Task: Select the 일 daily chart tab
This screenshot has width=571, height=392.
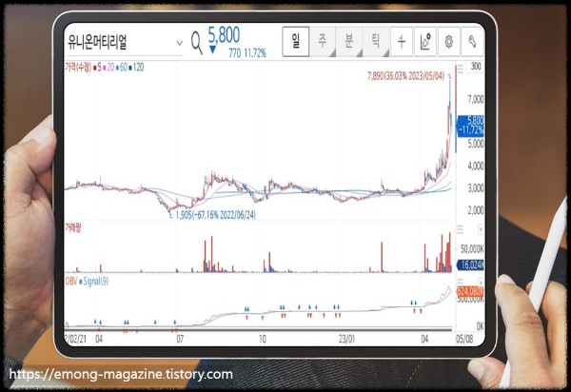Action: (296, 42)
